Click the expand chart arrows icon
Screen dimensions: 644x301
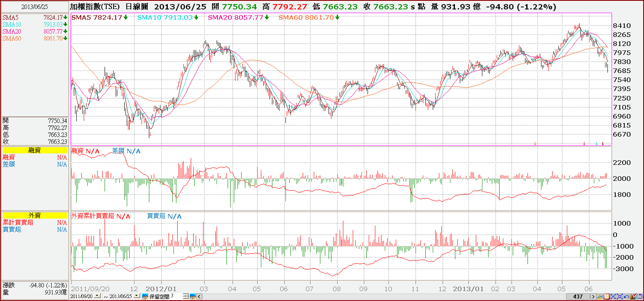(620, 296)
